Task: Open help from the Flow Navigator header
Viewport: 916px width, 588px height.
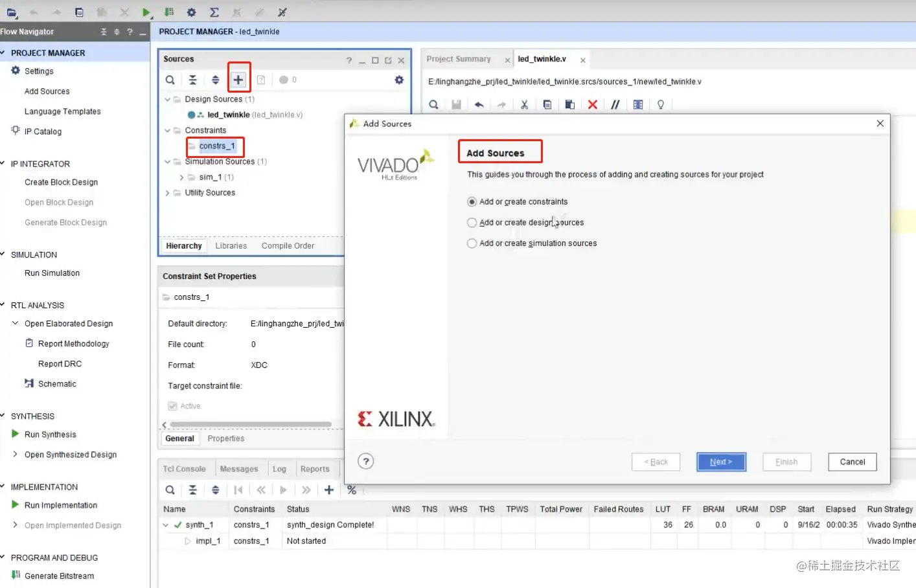Action: tap(130, 32)
